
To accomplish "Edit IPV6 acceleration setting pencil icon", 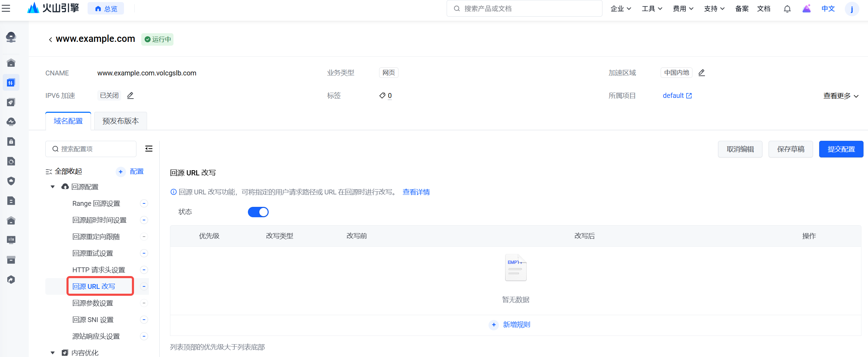I will (x=130, y=95).
